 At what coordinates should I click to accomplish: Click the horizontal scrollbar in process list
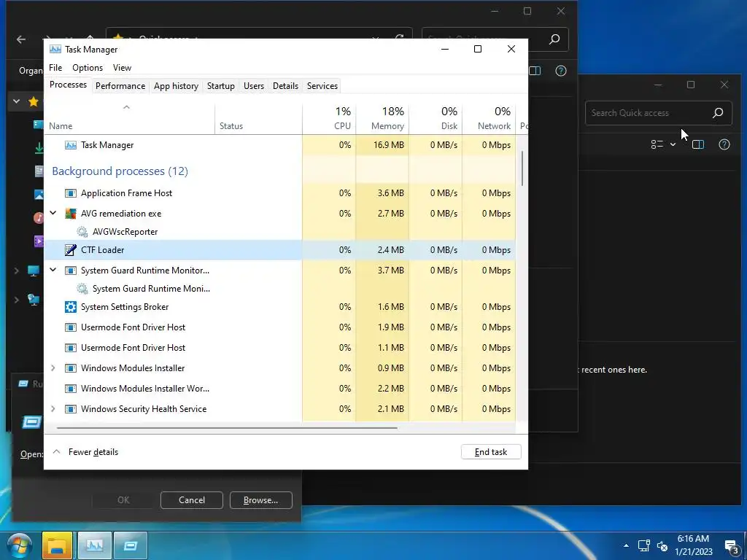coord(227,428)
